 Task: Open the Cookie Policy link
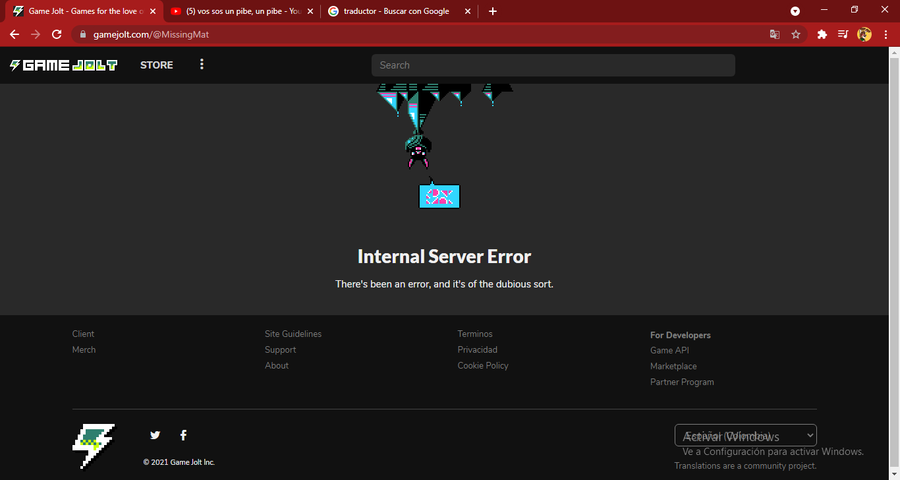pyautogui.click(x=483, y=366)
